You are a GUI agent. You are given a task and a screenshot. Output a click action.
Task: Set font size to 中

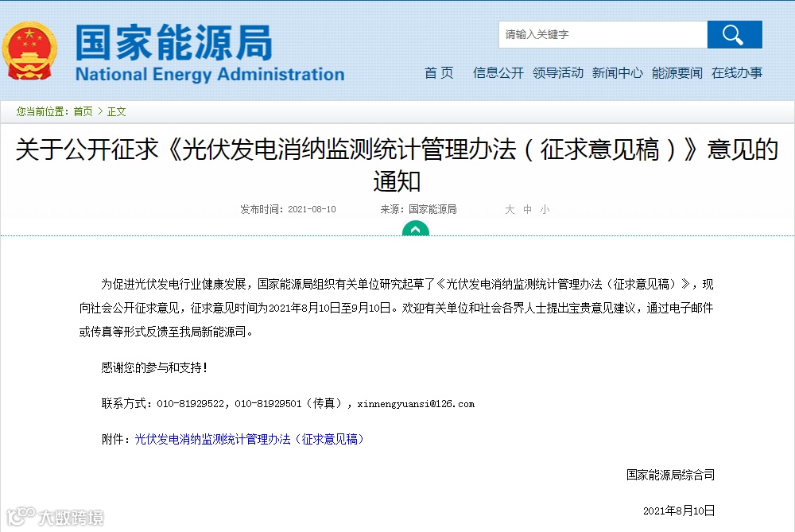pyautogui.click(x=527, y=209)
